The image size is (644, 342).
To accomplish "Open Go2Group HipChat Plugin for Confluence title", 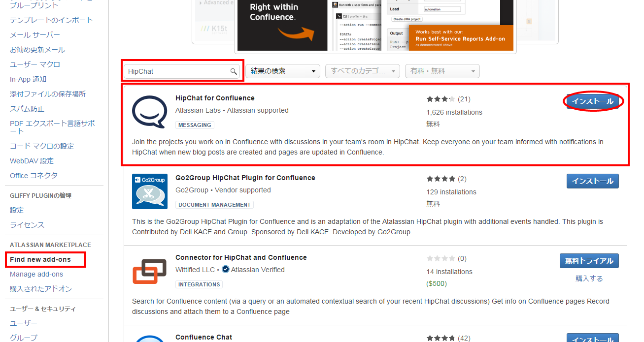I will [245, 178].
